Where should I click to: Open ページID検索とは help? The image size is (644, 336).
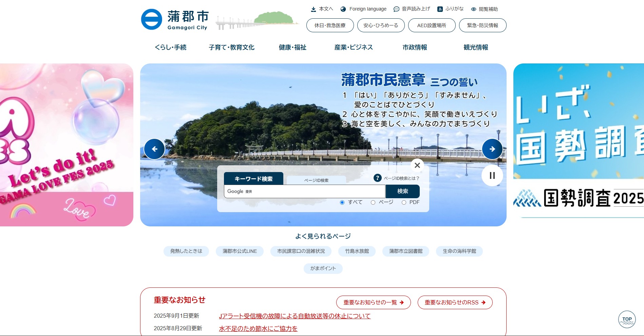tap(396, 178)
